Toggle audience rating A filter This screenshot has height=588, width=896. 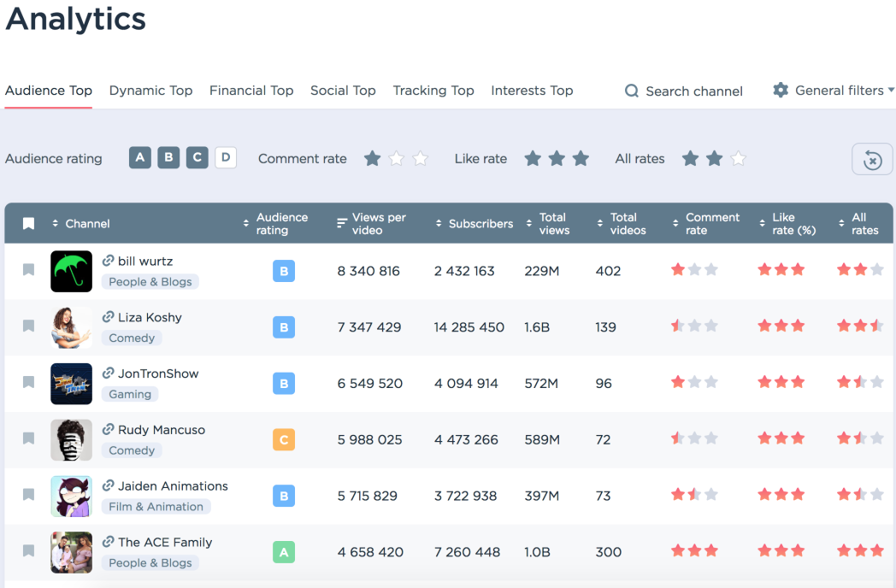click(x=140, y=157)
